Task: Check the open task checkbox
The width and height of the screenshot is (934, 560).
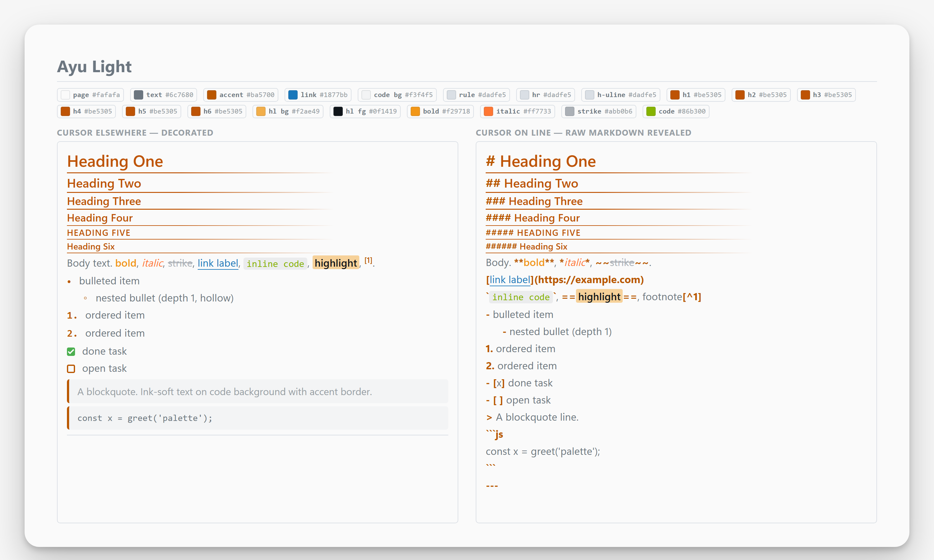Action: tap(71, 369)
